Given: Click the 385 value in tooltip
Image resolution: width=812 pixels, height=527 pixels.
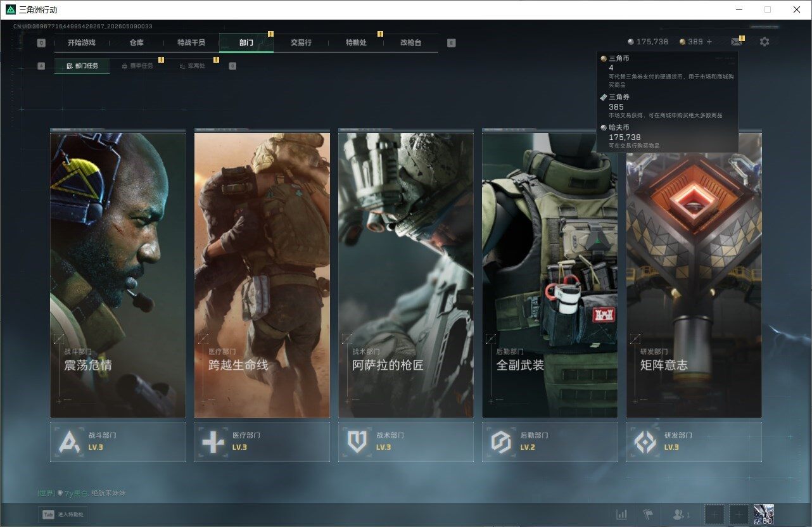Looking at the screenshot, I should click(616, 107).
